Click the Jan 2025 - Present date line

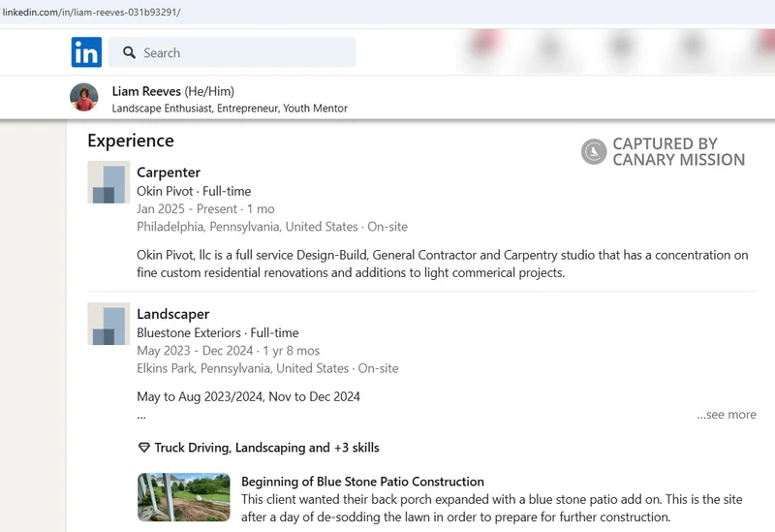click(x=205, y=208)
